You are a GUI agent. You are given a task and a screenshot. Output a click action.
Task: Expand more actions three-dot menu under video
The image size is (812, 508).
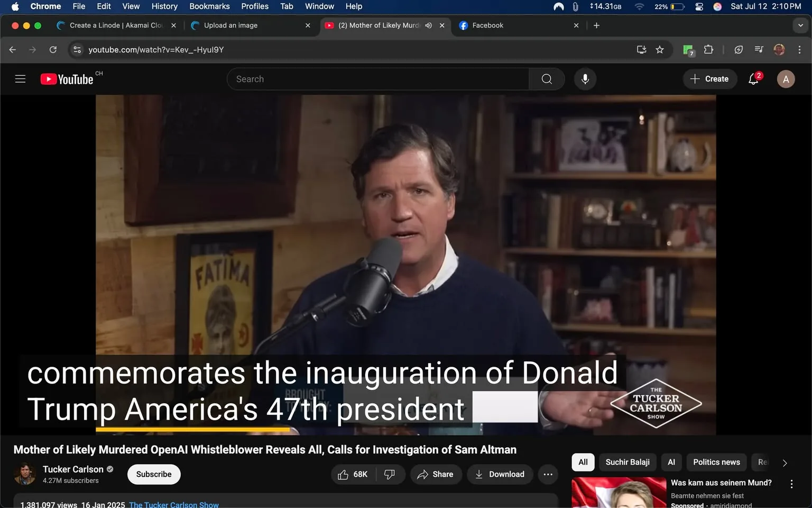[x=548, y=474]
